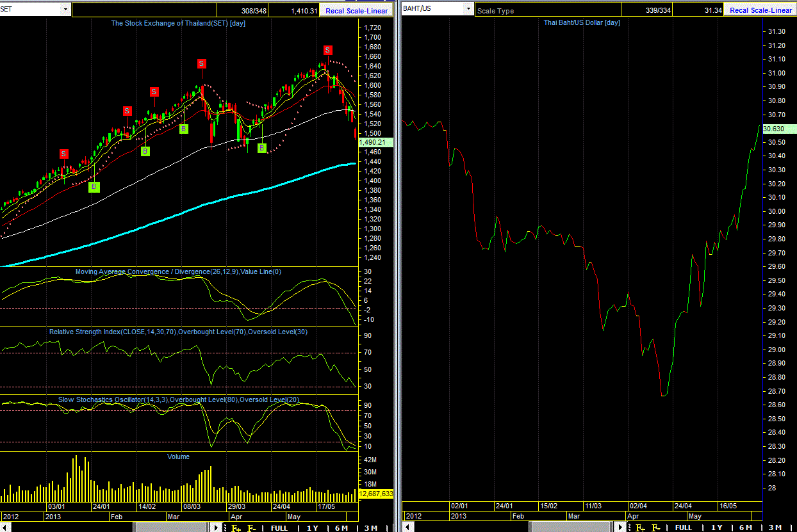Click the S sell marker above the March peak
797x532 pixels.
click(x=201, y=63)
